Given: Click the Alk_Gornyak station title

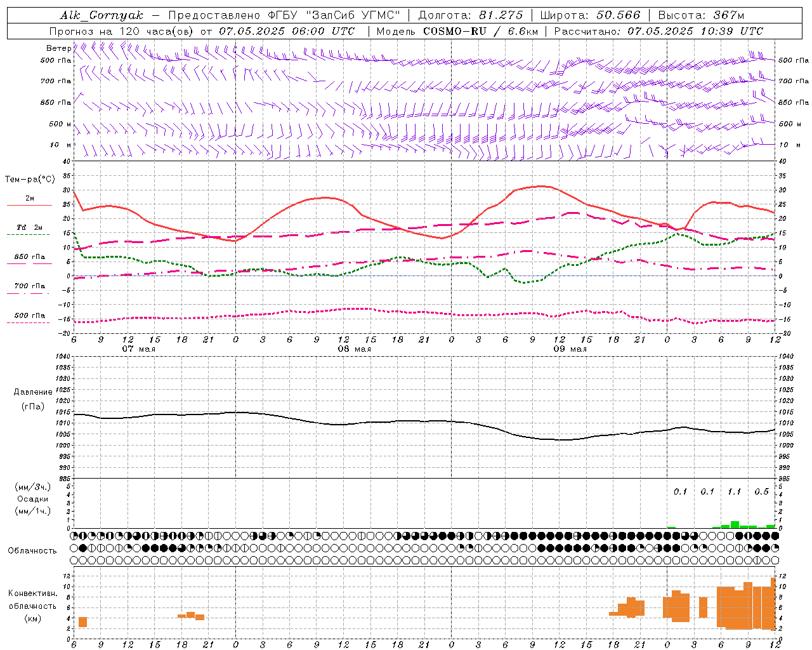Looking at the screenshot, I should (102, 15).
